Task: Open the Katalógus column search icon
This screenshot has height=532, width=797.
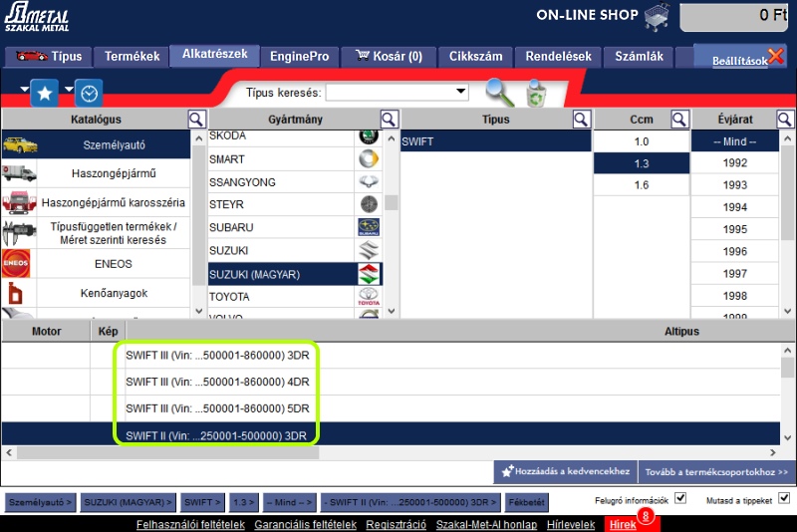Action: 196,120
